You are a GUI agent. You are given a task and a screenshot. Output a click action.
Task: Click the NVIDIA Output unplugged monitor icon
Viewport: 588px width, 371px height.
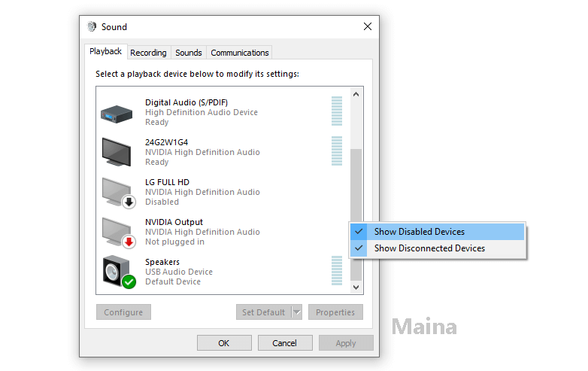tap(119, 233)
